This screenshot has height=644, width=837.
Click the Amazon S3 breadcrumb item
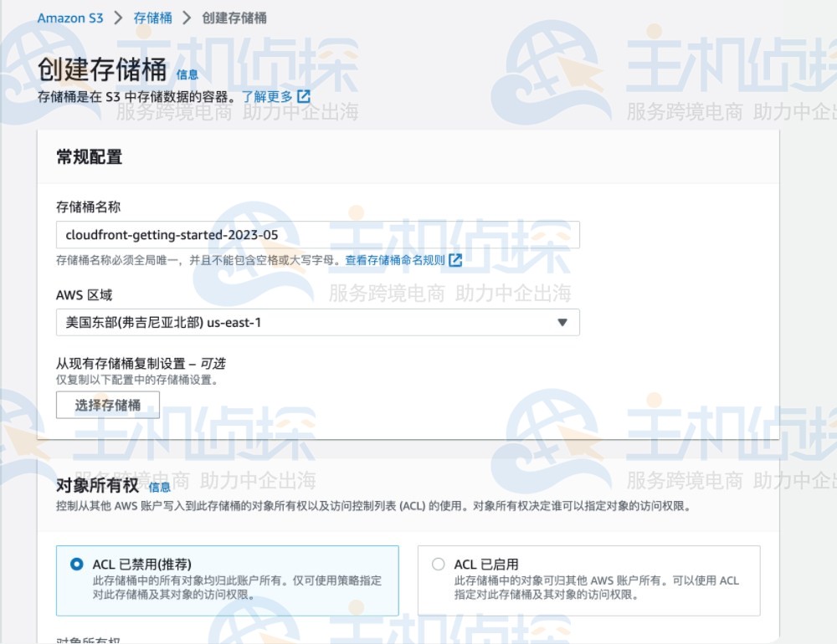point(70,17)
